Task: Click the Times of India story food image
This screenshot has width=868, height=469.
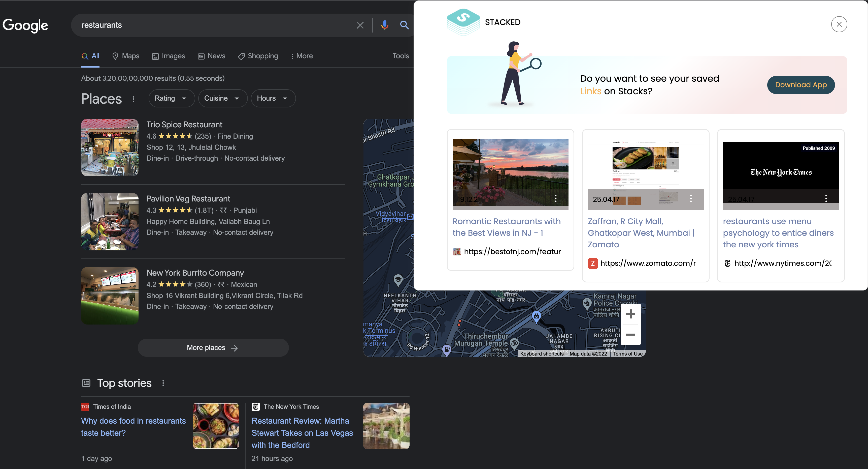Action: click(216, 426)
